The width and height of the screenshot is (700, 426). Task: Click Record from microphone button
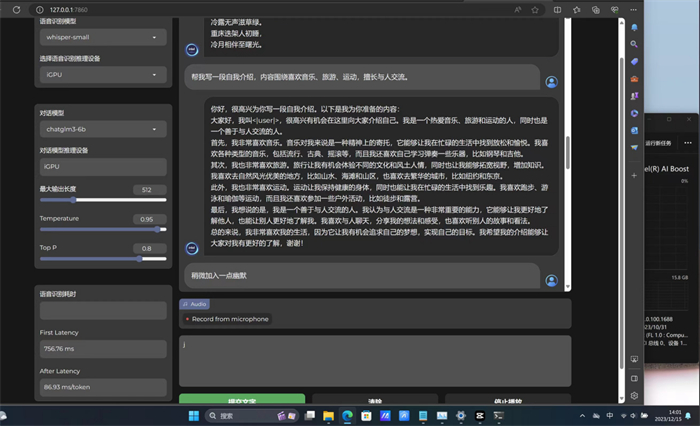pyautogui.click(x=226, y=319)
